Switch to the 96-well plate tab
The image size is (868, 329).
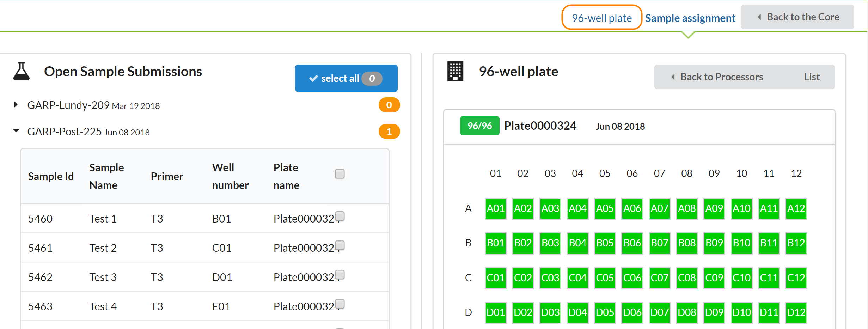tap(601, 18)
